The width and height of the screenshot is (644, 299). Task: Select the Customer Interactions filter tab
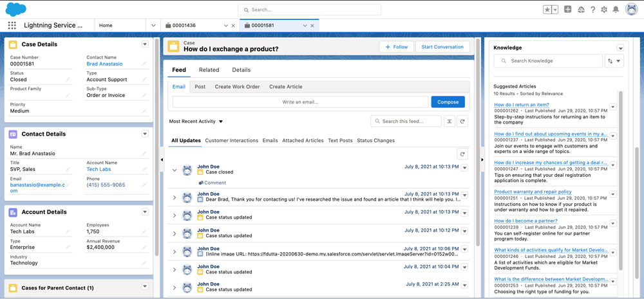point(231,140)
